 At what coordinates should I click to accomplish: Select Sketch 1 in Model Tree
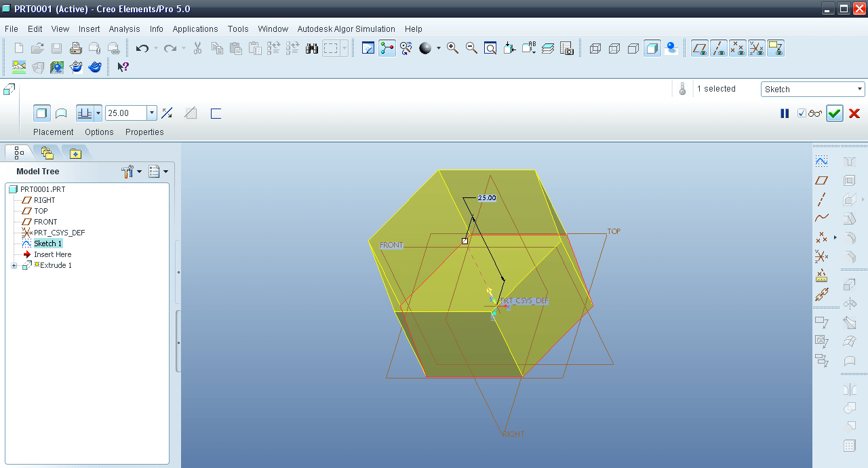pyautogui.click(x=48, y=243)
